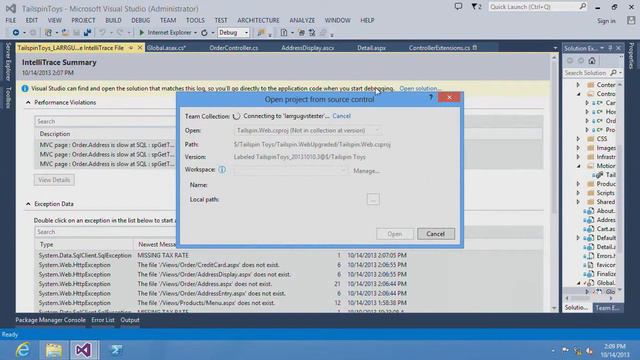Viewport: 640px width, 360px height.
Task: Open the Properties side tab
Action: pos(632,56)
